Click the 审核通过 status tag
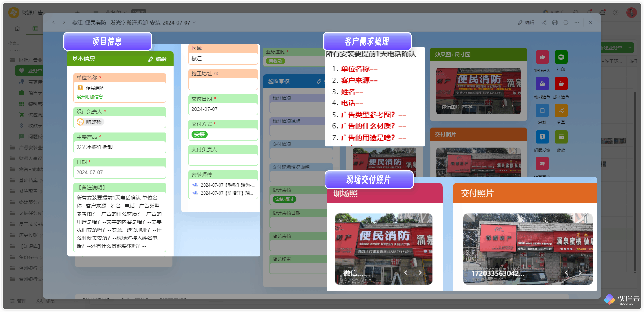This screenshot has width=644, height=312. (285, 199)
